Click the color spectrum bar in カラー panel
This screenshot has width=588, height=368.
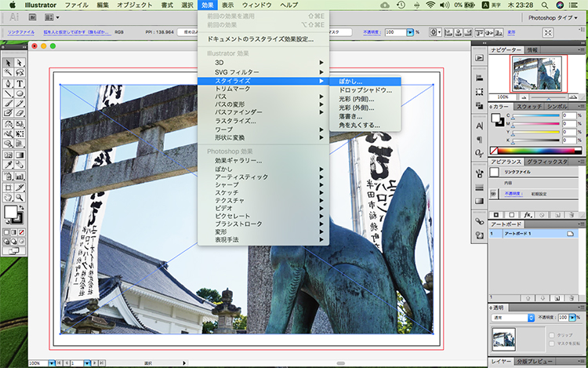[538, 149]
